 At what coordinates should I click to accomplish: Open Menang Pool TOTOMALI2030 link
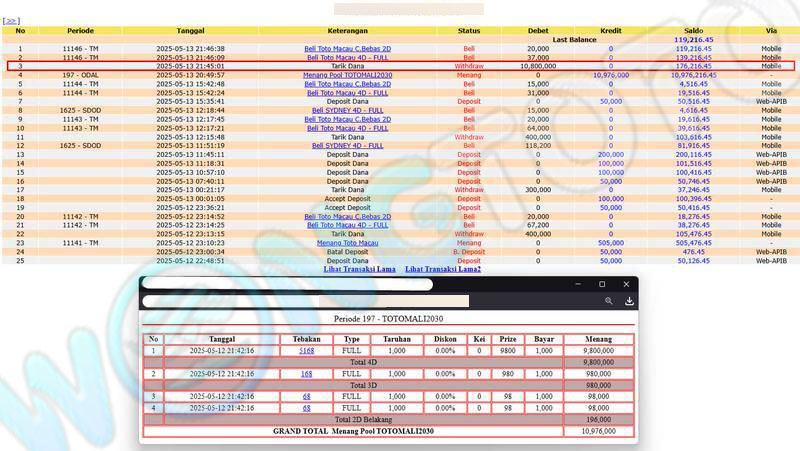347,75
